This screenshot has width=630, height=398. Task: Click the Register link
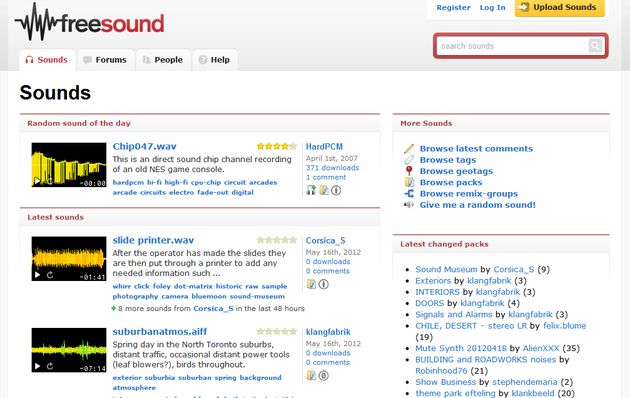click(453, 7)
